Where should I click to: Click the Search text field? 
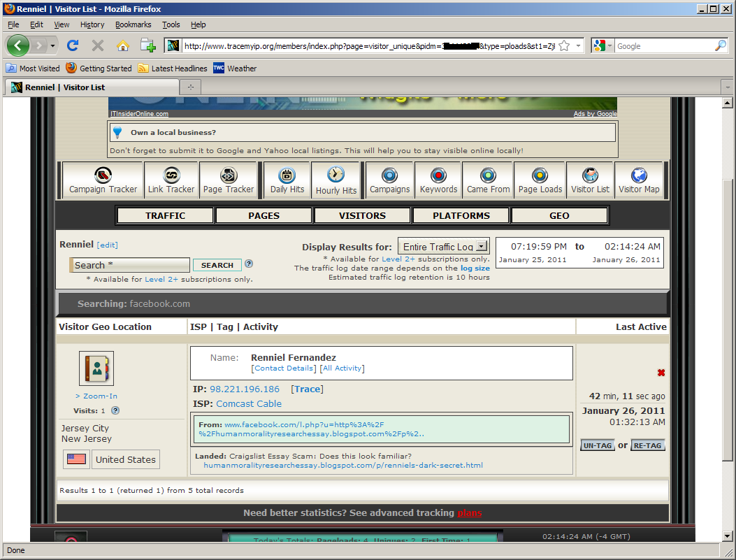129,265
